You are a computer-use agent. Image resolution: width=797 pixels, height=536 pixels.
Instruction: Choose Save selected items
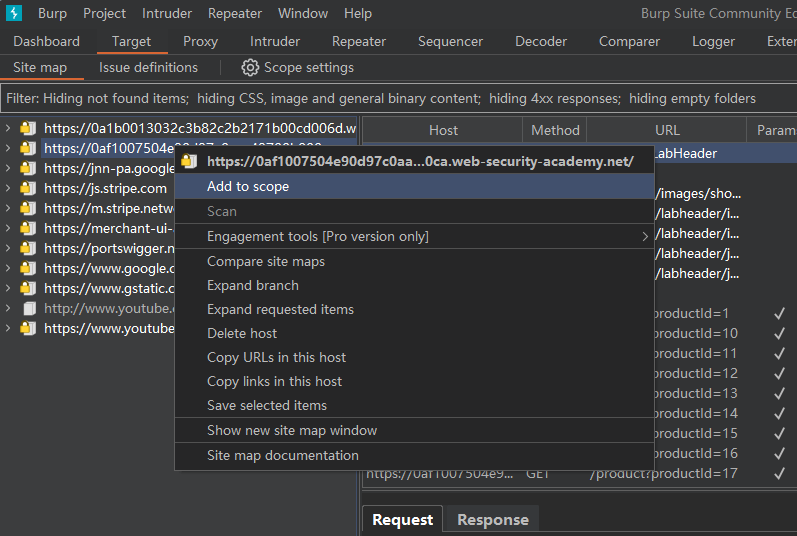tap(414, 405)
